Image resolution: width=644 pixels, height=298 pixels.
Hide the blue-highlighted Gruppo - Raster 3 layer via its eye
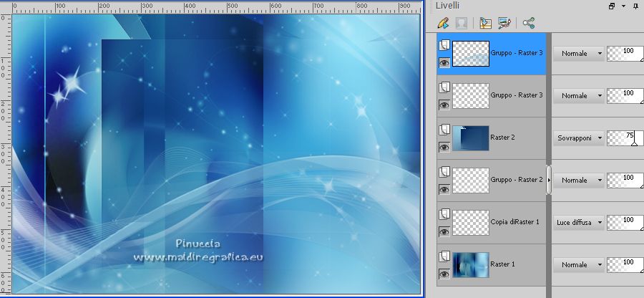tap(444, 62)
